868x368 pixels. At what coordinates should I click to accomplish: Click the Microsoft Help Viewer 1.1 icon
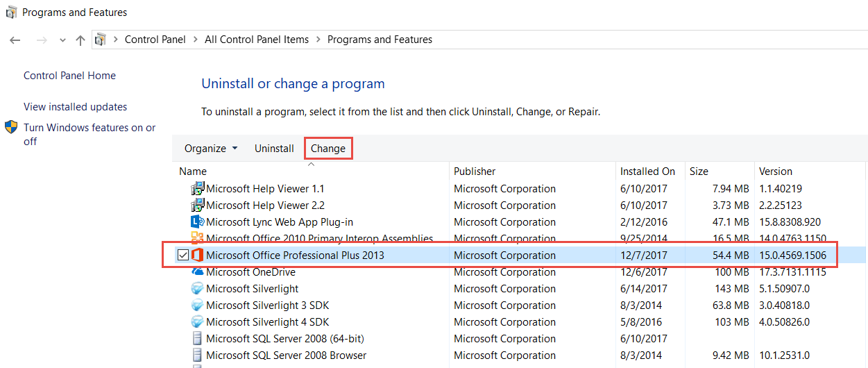click(197, 189)
